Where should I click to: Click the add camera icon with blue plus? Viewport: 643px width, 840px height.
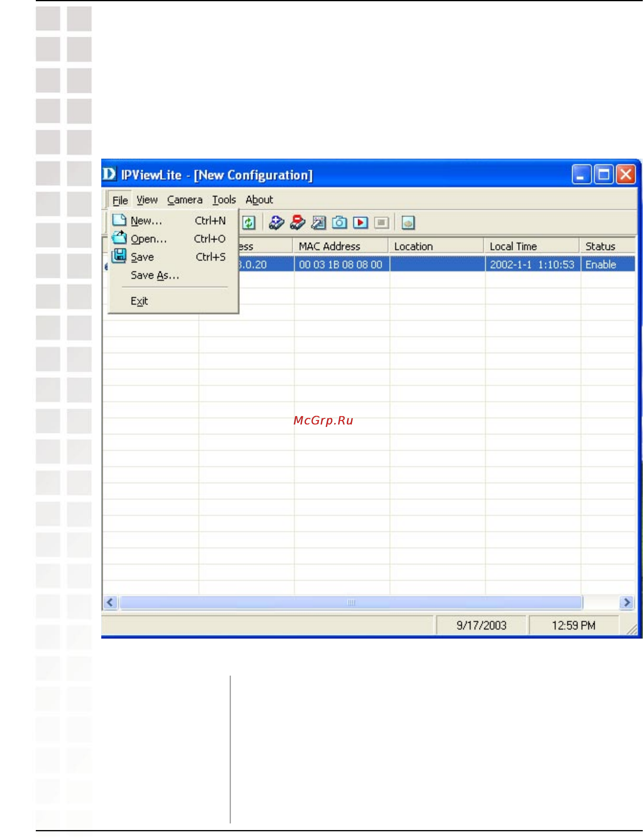[x=276, y=223]
